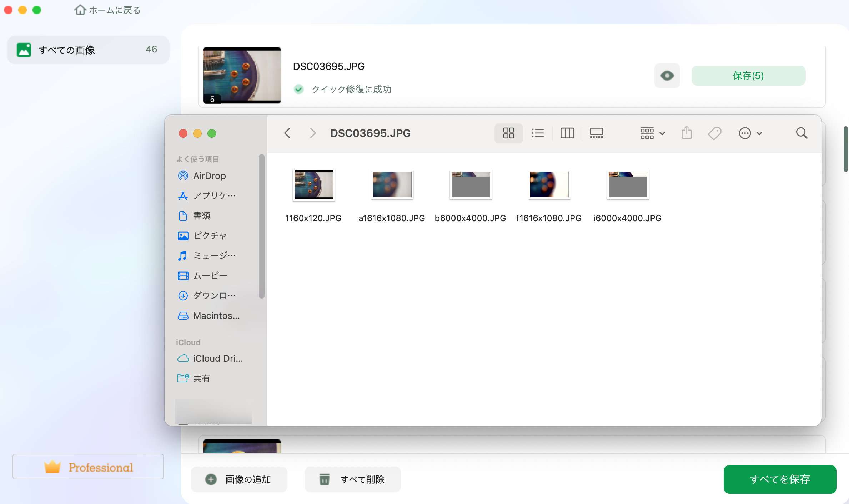Click the Finder share icon

tap(686, 133)
